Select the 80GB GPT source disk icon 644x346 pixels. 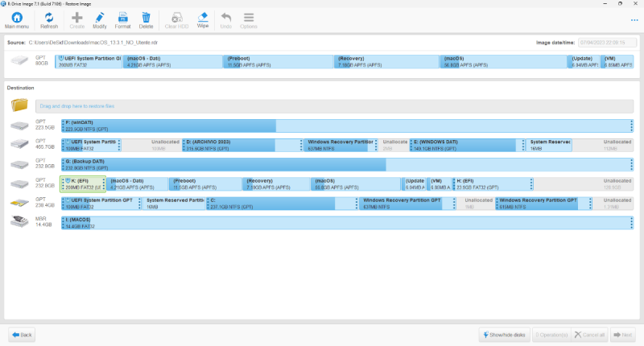(20, 62)
